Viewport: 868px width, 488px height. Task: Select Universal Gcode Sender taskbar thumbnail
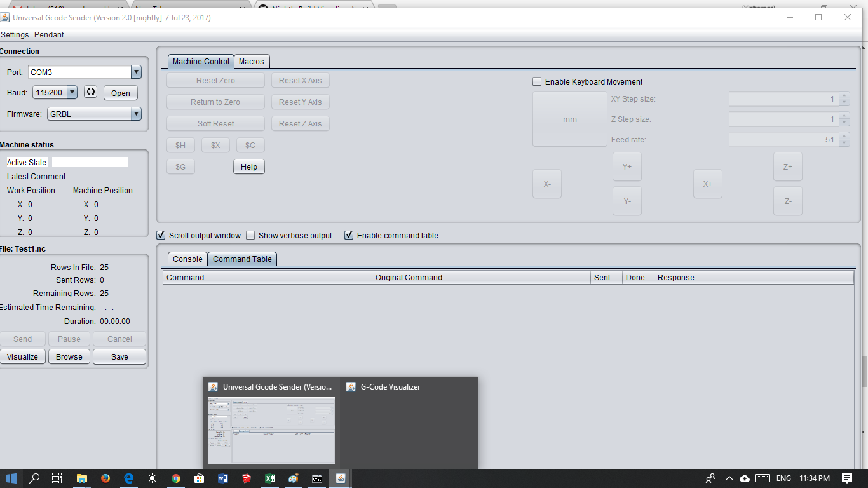point(271,422)
